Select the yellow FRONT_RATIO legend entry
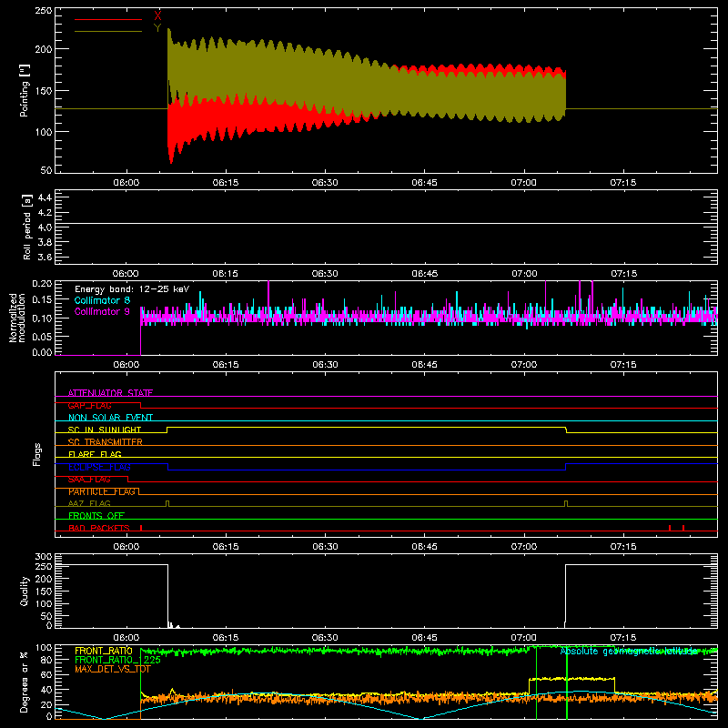 tap(104, 651)
